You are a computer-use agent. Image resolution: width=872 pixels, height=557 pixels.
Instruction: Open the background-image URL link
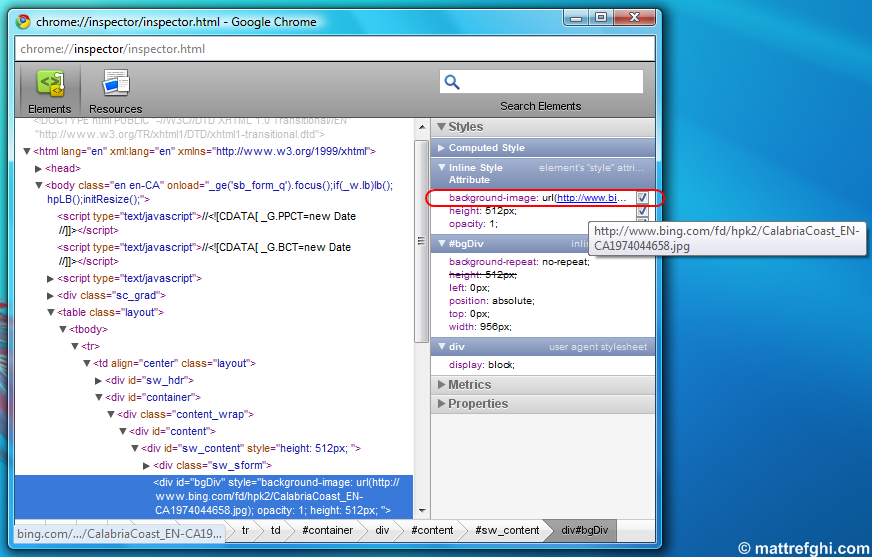tap(592, 198)
